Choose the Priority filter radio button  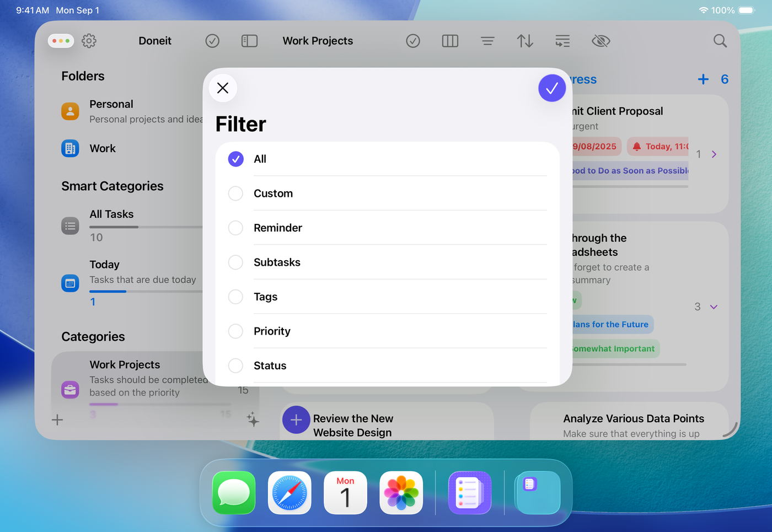[x=235, y=331]
